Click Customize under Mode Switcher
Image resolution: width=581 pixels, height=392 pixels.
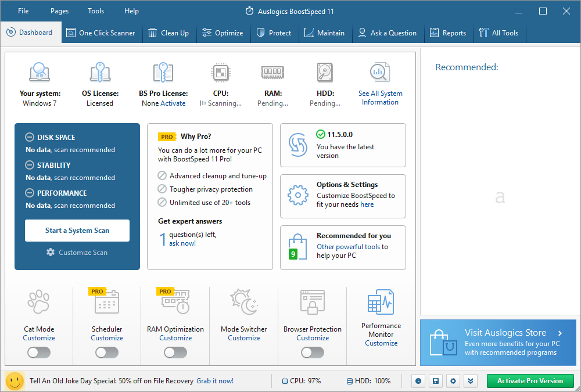[244, 338]
